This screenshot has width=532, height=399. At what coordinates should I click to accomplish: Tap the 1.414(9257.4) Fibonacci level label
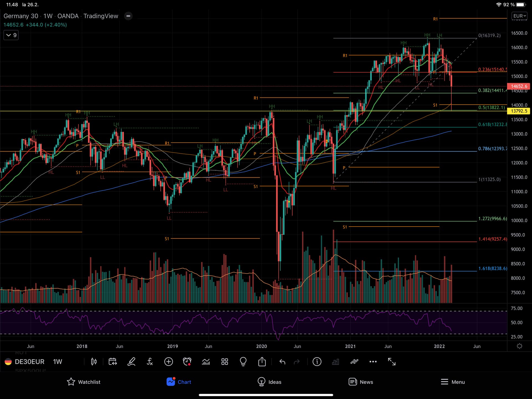point(493,239)
